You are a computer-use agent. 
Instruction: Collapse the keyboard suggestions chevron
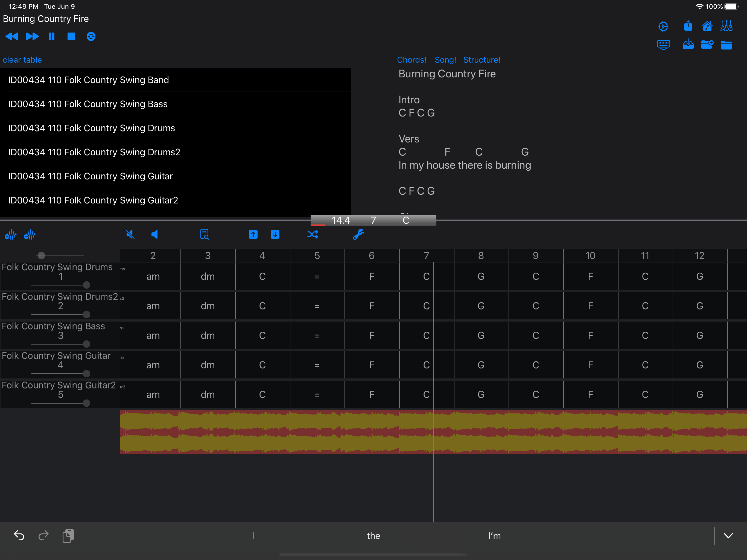coord(728,536)
